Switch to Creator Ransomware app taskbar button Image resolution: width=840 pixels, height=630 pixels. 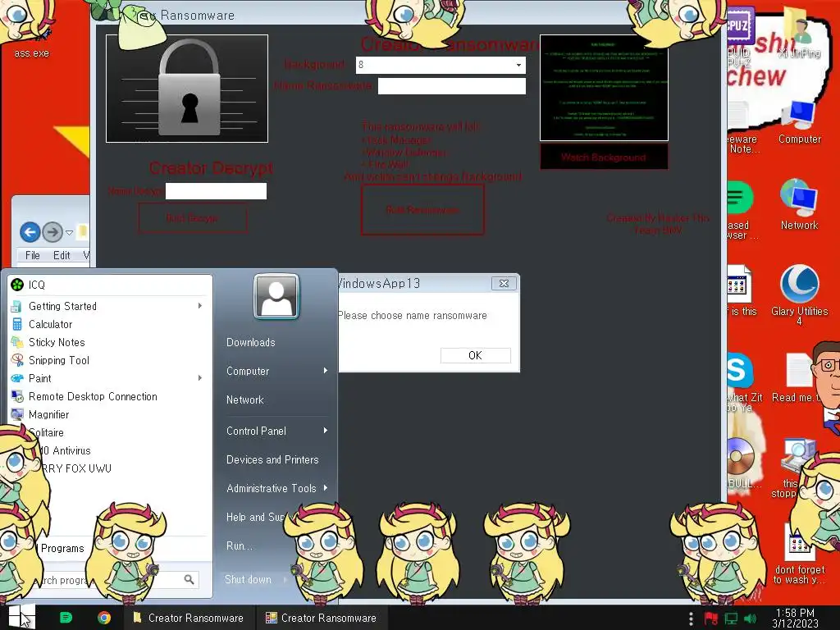click(322, 618)
